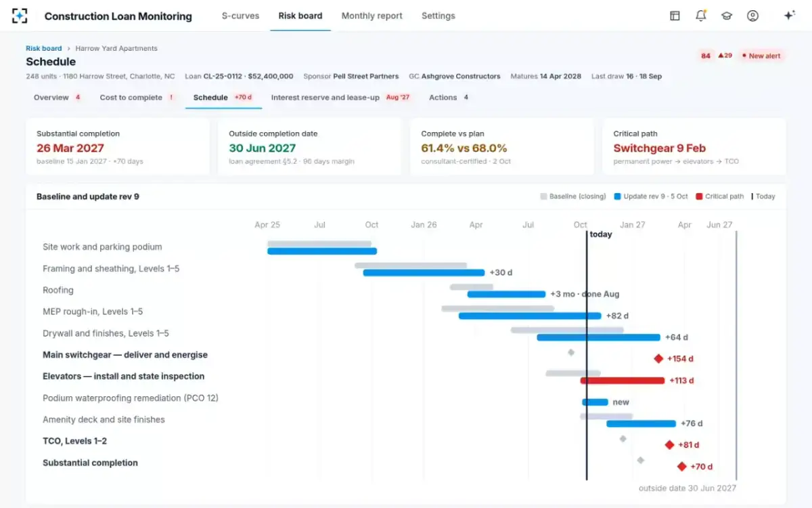This screenshot has height=508, width=812.
Task: Click the Main switchgear gray baseline diamond
Action: (571, 352)
